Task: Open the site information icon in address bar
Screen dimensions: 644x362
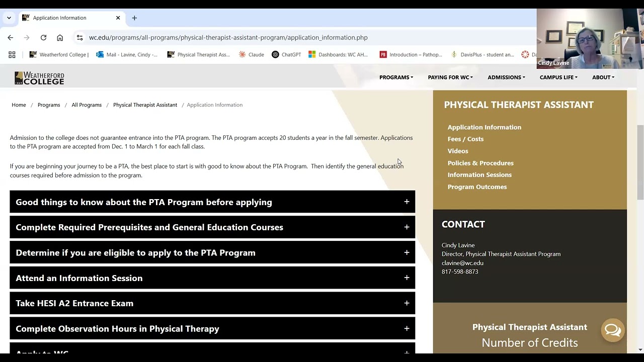Action: tap(79, 38)
